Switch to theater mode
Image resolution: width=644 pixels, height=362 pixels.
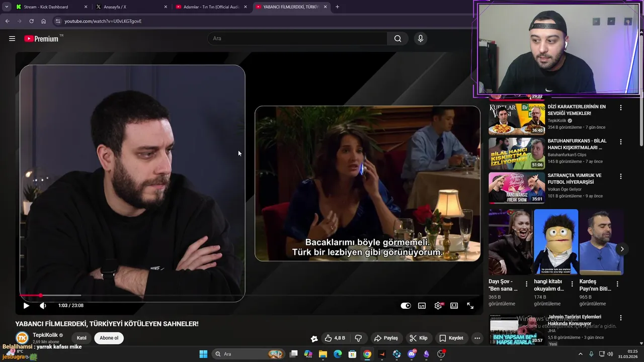click(454, 306)
